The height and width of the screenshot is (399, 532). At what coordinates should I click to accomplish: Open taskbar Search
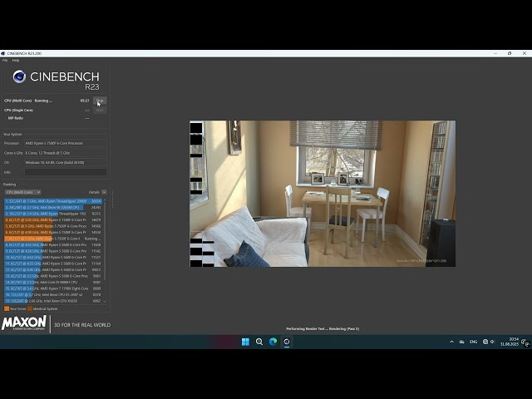(259, 342)
